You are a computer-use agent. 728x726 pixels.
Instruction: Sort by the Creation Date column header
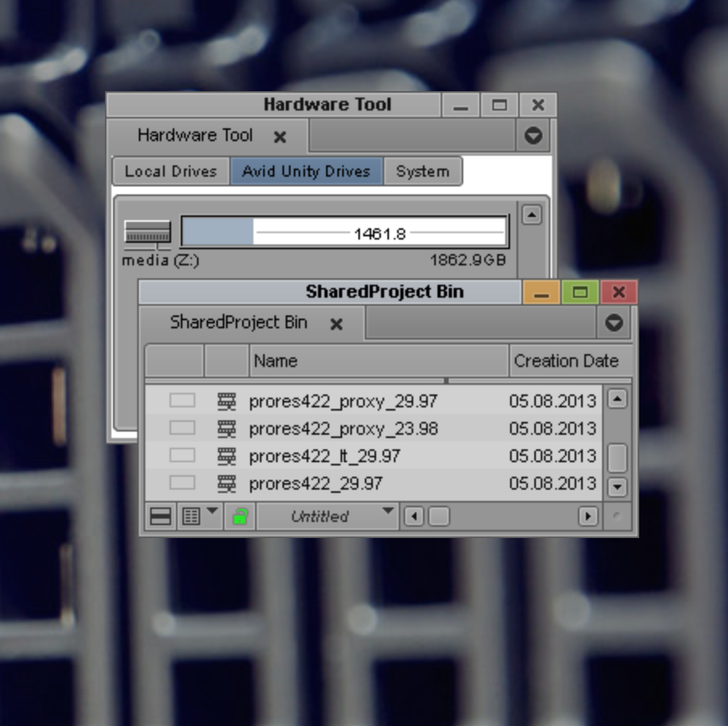567,361
